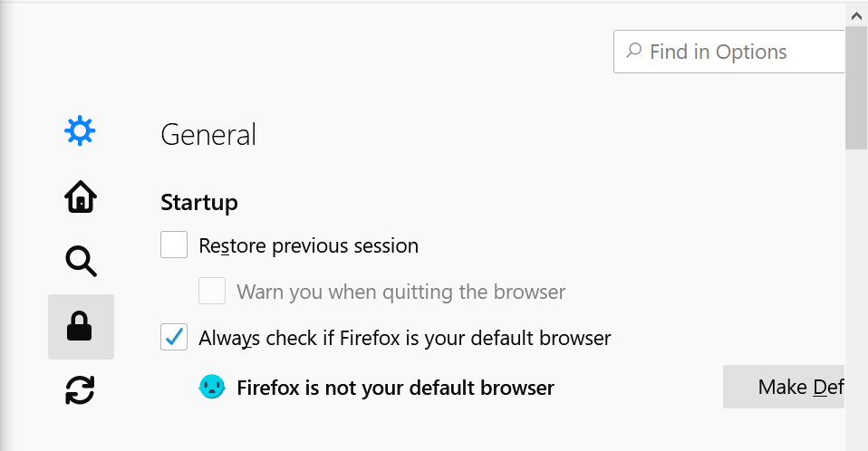868x451 pixels.
Task: Open Search settings via sidebar magnifier icon
Action: point(81,261)
